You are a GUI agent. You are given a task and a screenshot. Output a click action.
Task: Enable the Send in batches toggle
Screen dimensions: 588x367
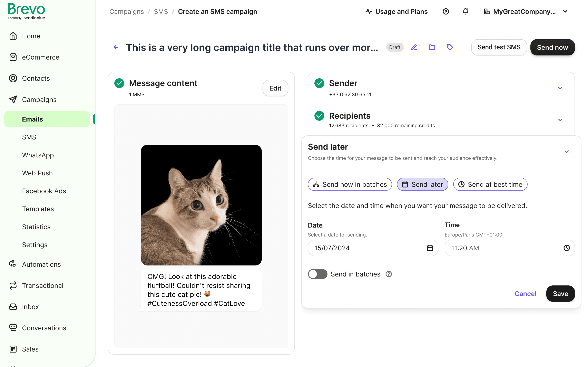(317, 274)
